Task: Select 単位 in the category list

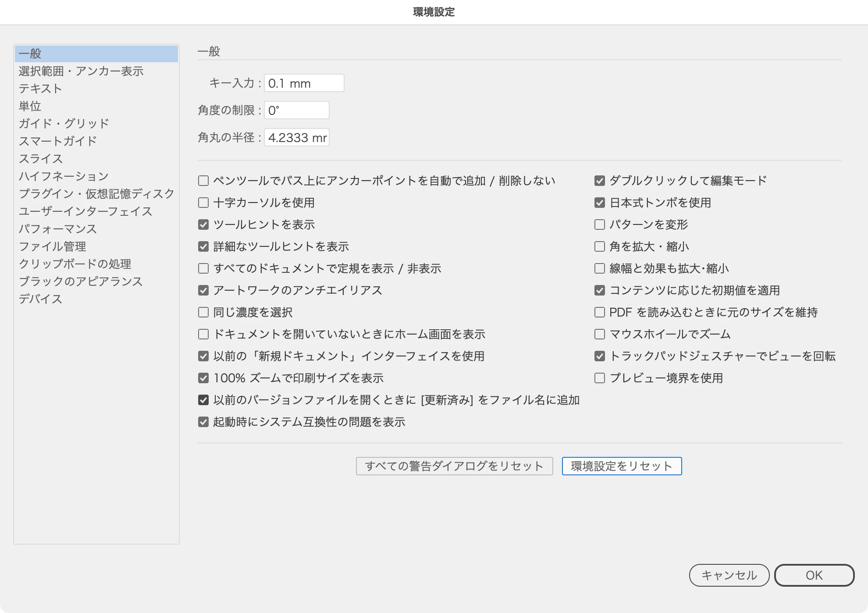Action: point(30,106)
